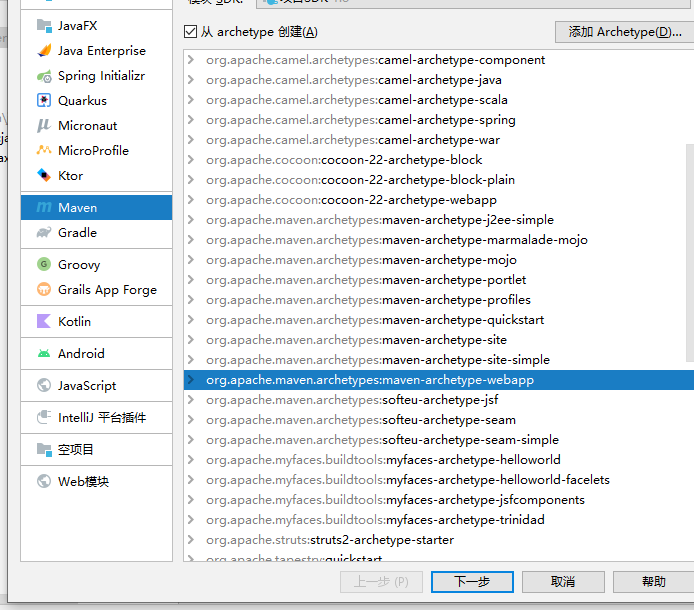
Task: Select maven-archetype-j2ee-simple row
Action: [439, 220]
